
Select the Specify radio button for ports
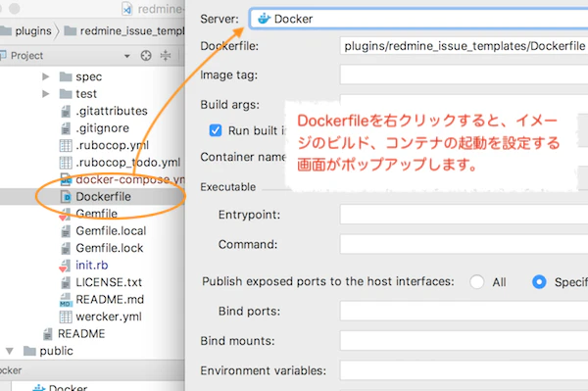539,282
